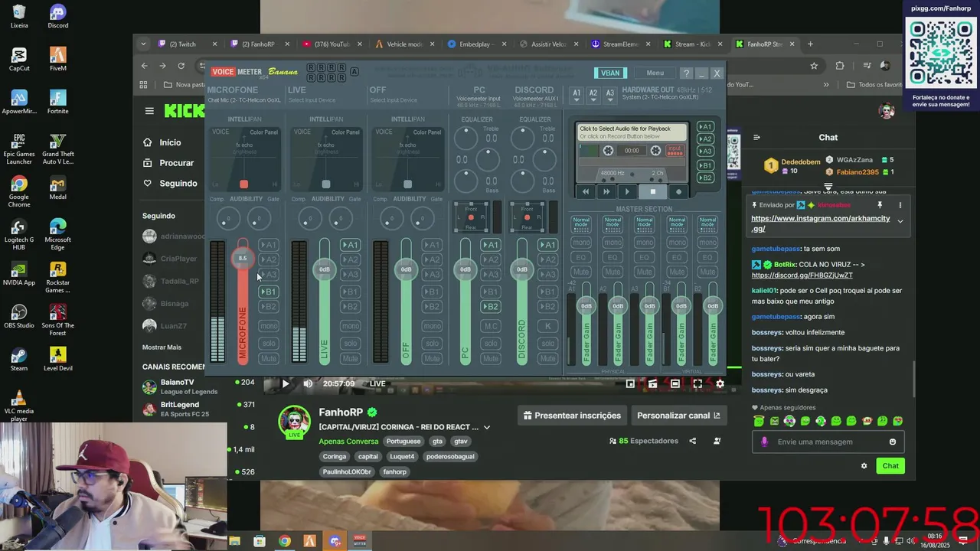The width and height of the screenshot is (980, 551).
Task: Toggle A1 routing on MICROFONE strip
Action: pyautogui.click(x=269, y=245)
